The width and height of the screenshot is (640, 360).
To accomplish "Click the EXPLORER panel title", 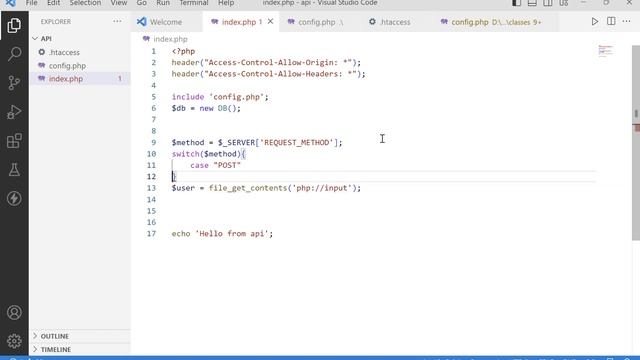I will click(56, 22).
